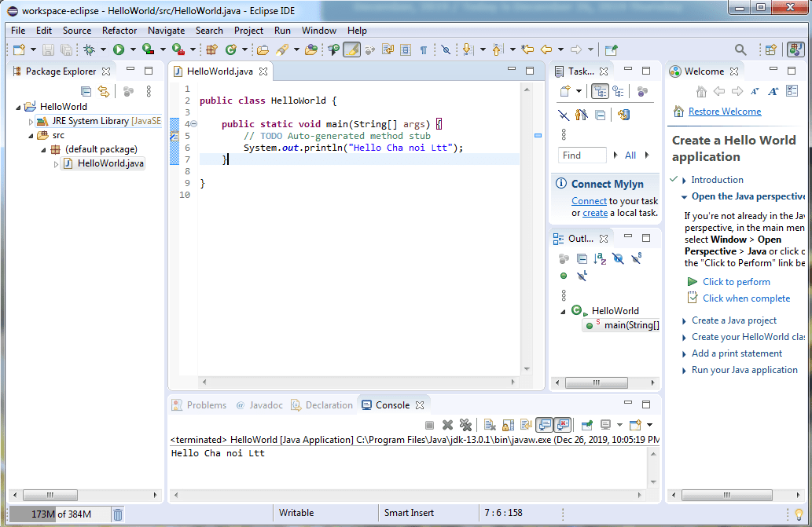Open the File menu

click(x=18, y=31)
